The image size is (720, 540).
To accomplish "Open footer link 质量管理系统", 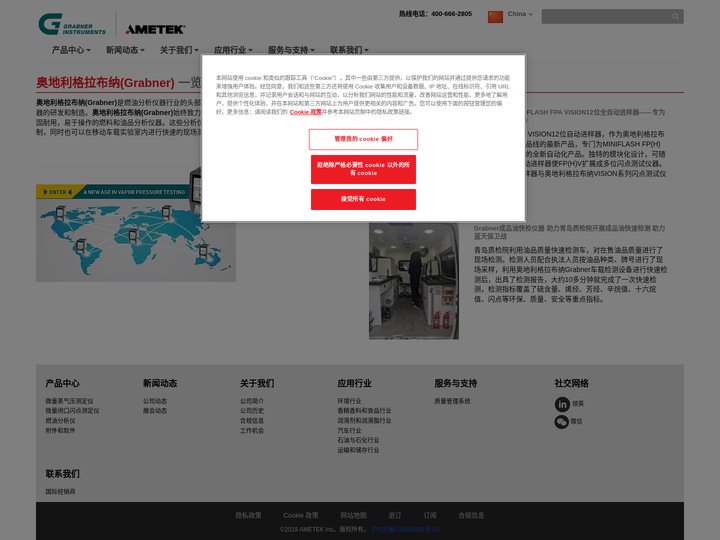I will pyautogui.click(x=452, y=401).
